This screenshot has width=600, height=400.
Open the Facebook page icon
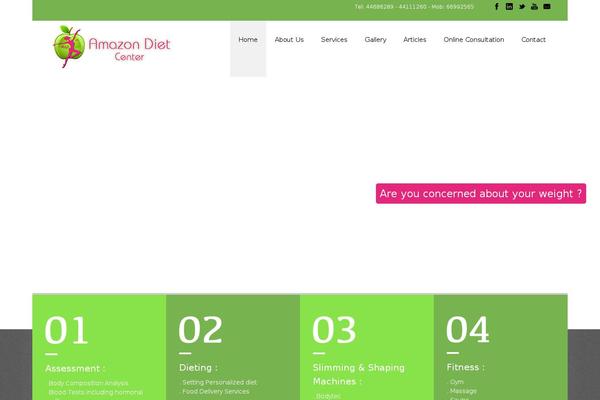[x=497, y=7]
